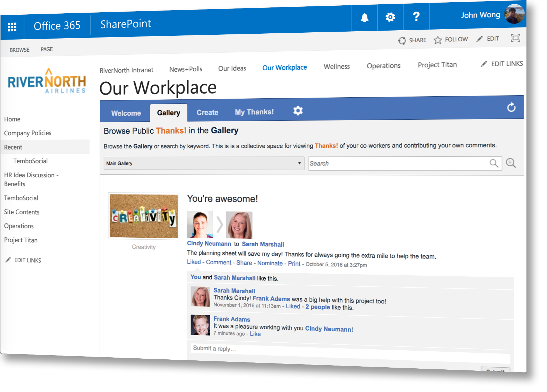Click Frank Adams' comment avatar
Viewport: 547px width, 392px height.
(x=200, y=325)
